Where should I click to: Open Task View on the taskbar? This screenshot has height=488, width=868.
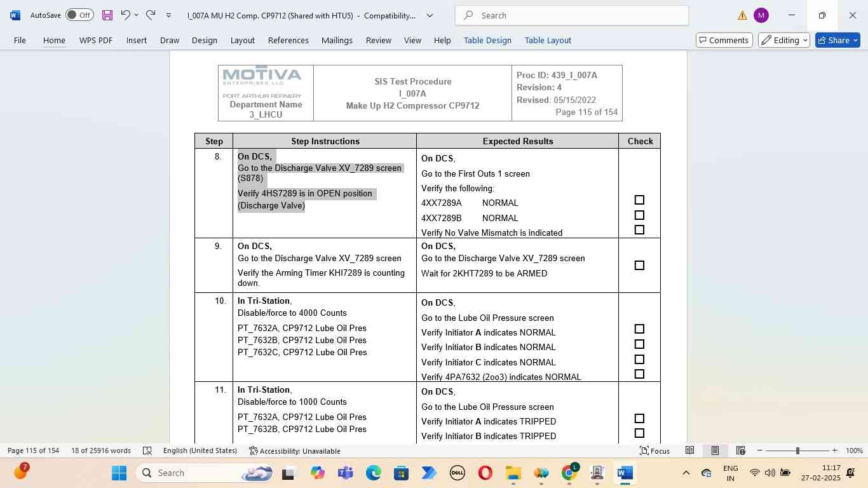click(288, 473)
